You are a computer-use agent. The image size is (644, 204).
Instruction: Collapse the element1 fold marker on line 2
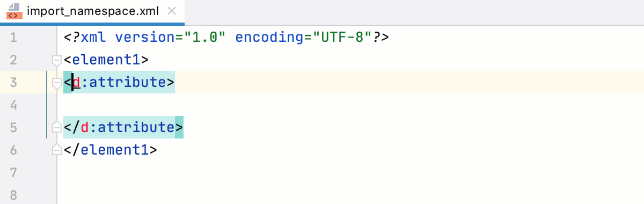55,60
